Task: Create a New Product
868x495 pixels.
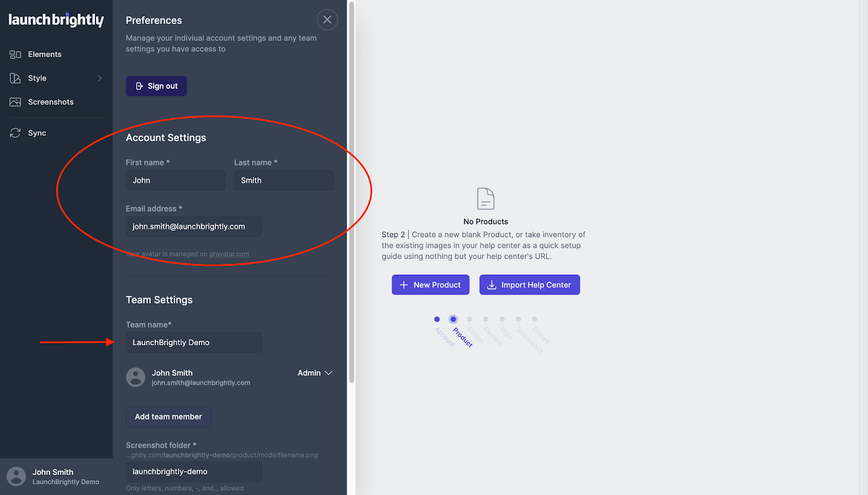Action: point(430,285)
